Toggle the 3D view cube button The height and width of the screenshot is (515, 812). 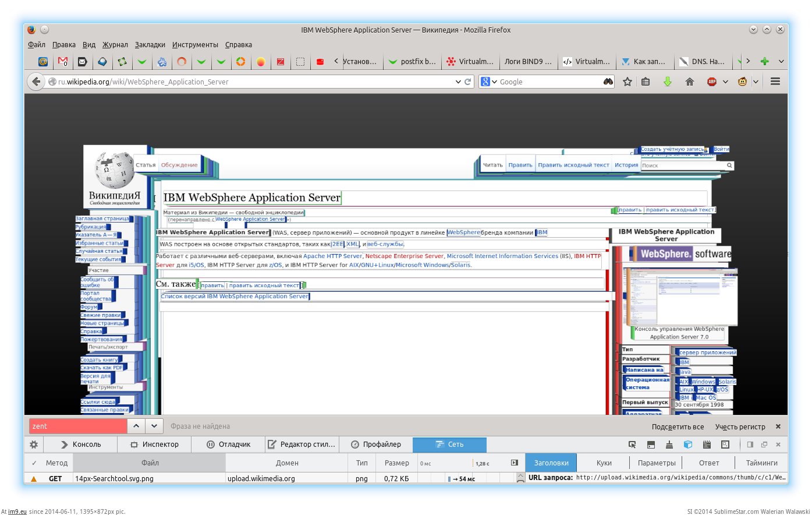[x=688, y=444]
